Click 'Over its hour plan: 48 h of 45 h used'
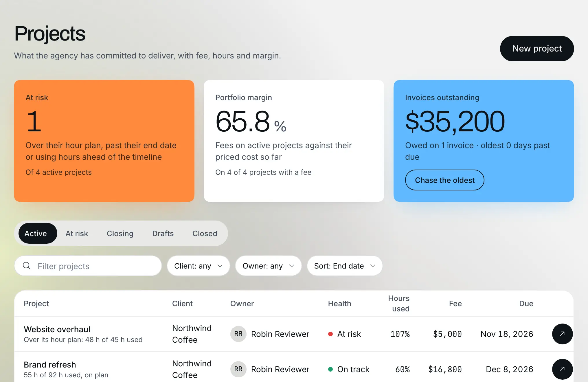Screen dimensions: 588x382 coord(83,339)
